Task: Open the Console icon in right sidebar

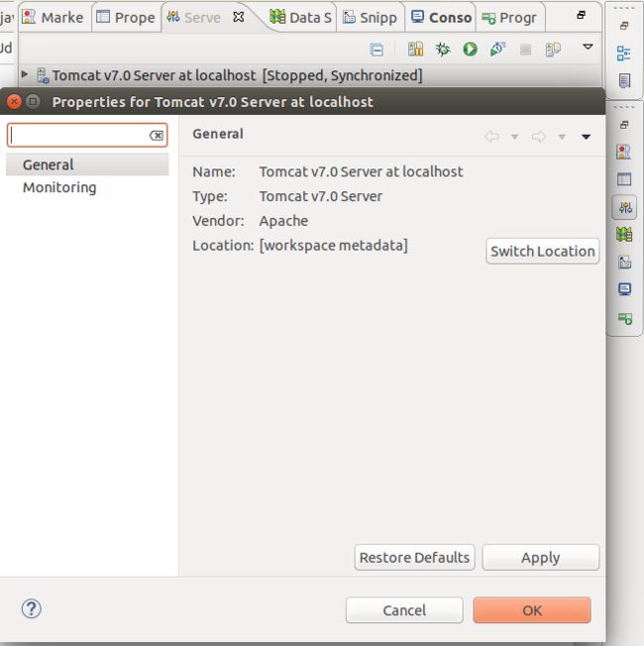Action: tap(624, 289)
